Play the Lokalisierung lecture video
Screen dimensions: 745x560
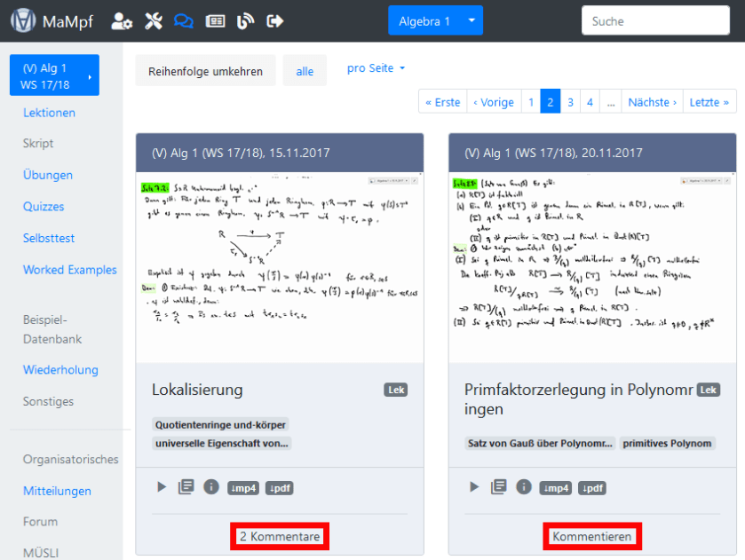coord(162,486)
